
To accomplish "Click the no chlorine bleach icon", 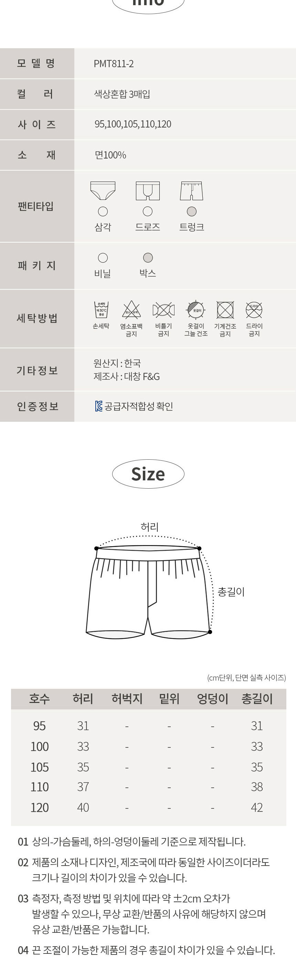I will point(131,310).
